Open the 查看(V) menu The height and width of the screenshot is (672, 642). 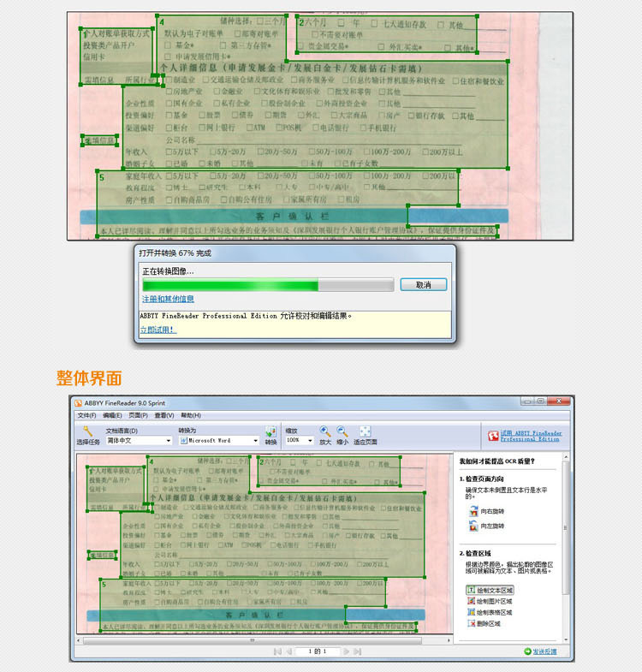click(165, 415)
